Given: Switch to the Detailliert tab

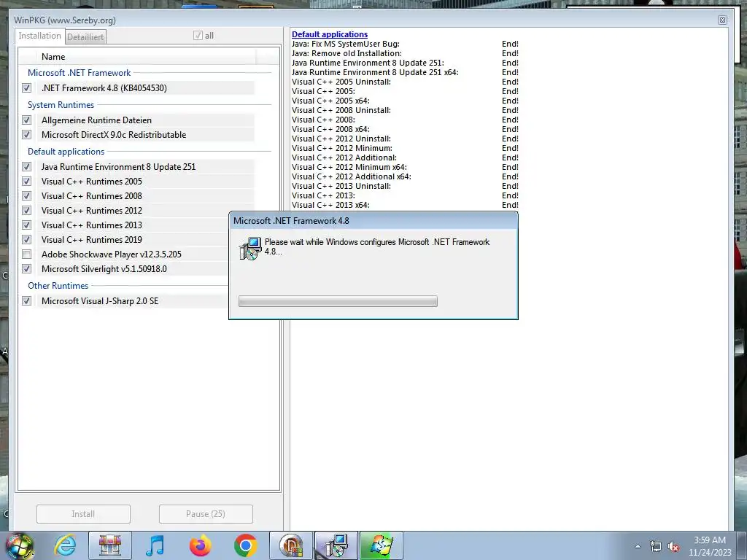Looking at the screenshot, I should pos(85,36).
